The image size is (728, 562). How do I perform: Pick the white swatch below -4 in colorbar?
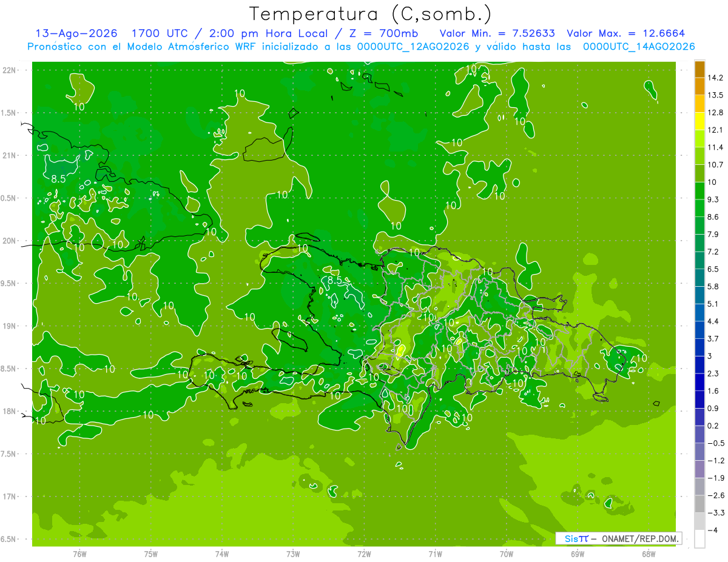tap(699, 540)
